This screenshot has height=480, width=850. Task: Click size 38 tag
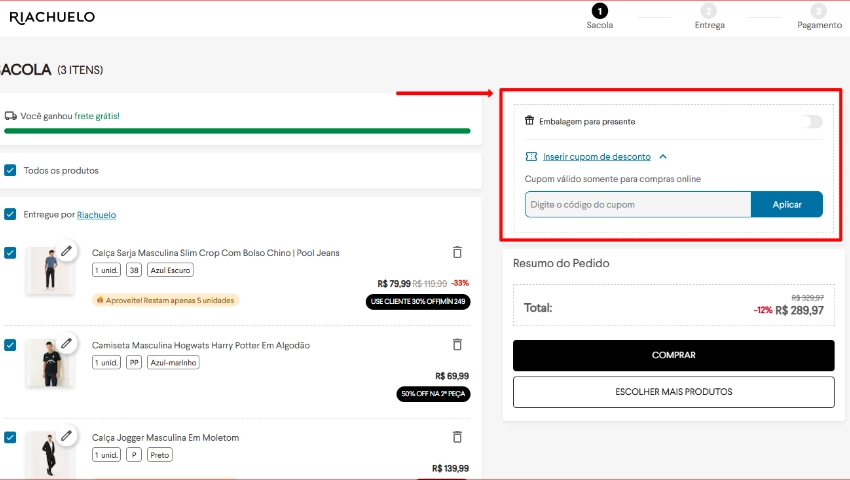coord(134,270)
